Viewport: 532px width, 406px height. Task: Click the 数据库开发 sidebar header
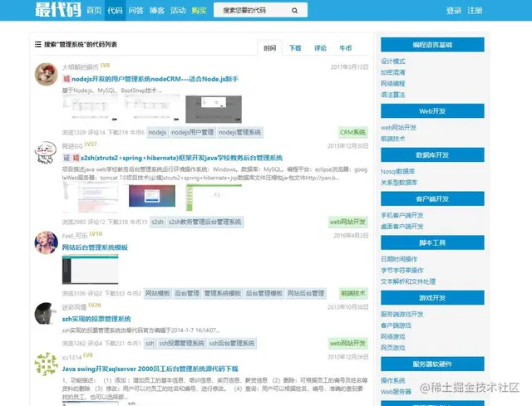432,155
